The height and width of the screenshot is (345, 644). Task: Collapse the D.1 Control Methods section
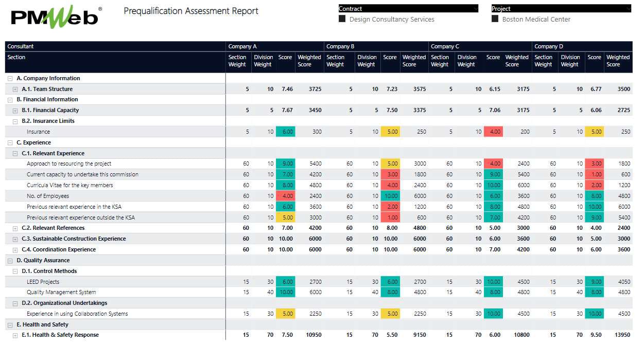tap(15, 271)
